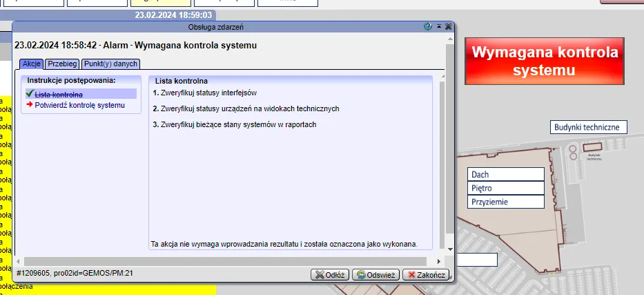The image size is (644, 295).
Task: Open the Budynki techniczne view
Action: pyautogui.click(x=589, y=127)
